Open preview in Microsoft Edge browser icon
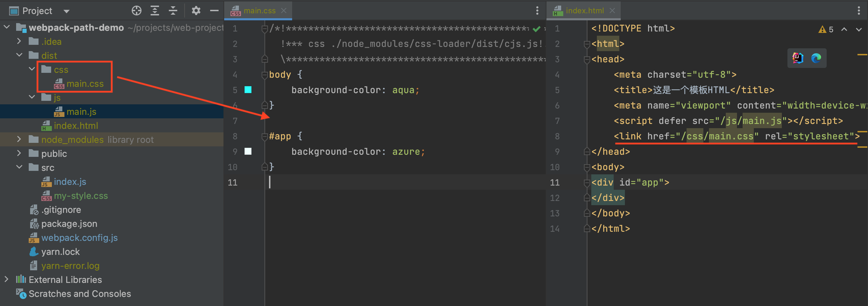 coord(816,58)
